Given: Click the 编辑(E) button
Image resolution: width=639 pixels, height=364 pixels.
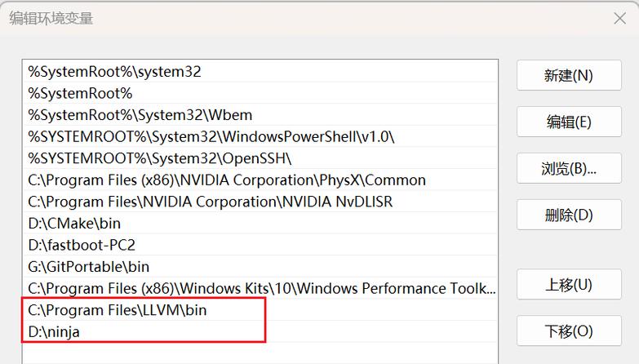Looking at the screenshot, I should pyautogui.click(x=568, y=122).
